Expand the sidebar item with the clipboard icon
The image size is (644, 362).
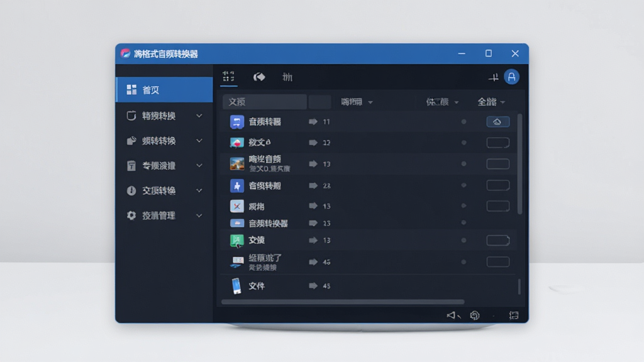point(199,166)
